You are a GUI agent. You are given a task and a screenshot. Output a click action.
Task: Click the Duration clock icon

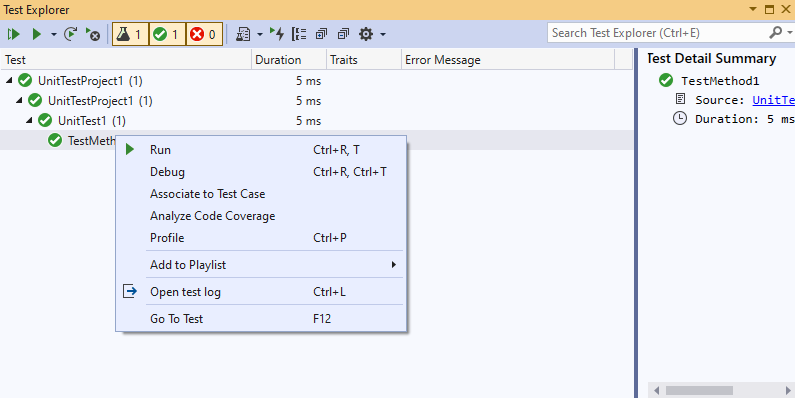pos(679,119)
